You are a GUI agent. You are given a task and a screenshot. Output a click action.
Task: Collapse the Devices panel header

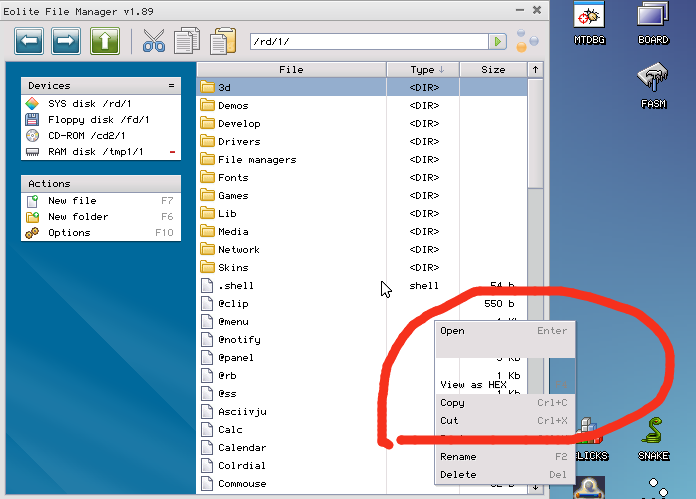pos(171,86)
